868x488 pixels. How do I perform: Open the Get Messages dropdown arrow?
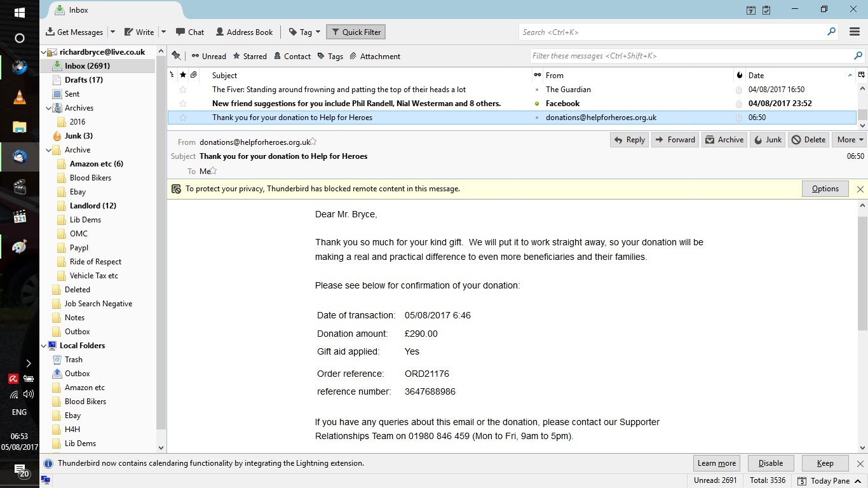(112, 32)
